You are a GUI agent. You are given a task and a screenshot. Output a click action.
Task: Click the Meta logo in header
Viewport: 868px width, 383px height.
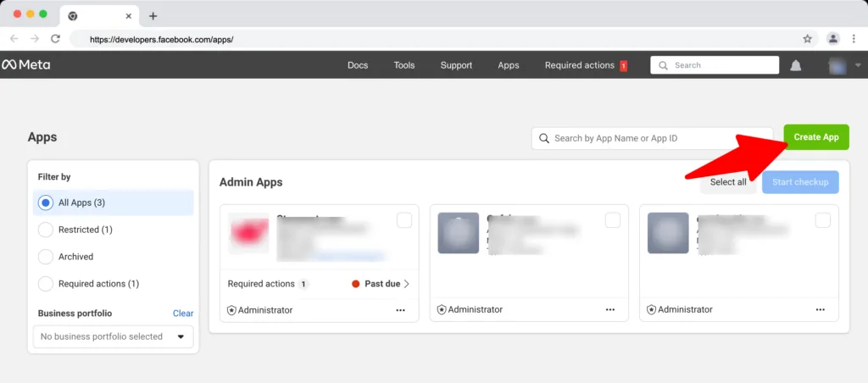tap(26, 64)
